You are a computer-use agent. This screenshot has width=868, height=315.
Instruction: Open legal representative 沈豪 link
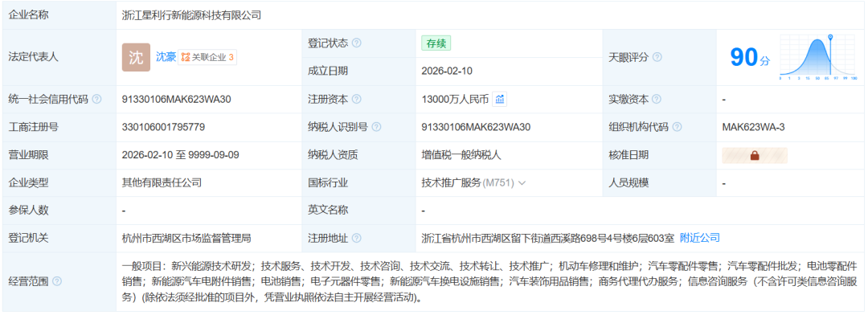click(x=166, y=57)
